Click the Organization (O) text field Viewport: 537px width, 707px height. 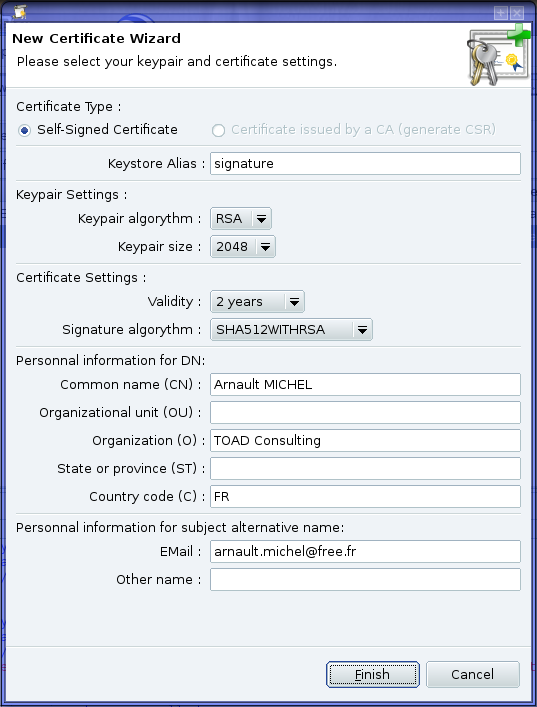point(365,441)
